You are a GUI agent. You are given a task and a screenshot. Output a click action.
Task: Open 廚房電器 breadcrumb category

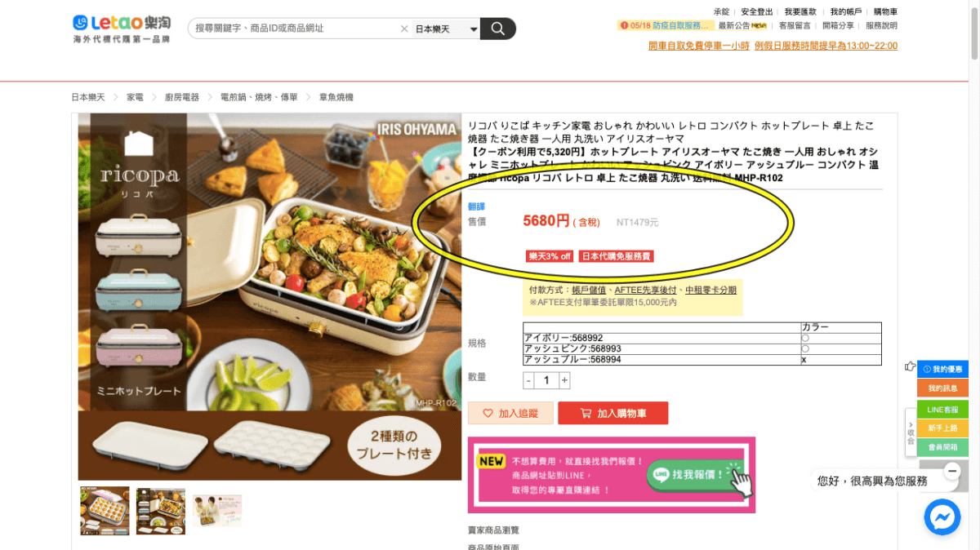tap(181, 97)
